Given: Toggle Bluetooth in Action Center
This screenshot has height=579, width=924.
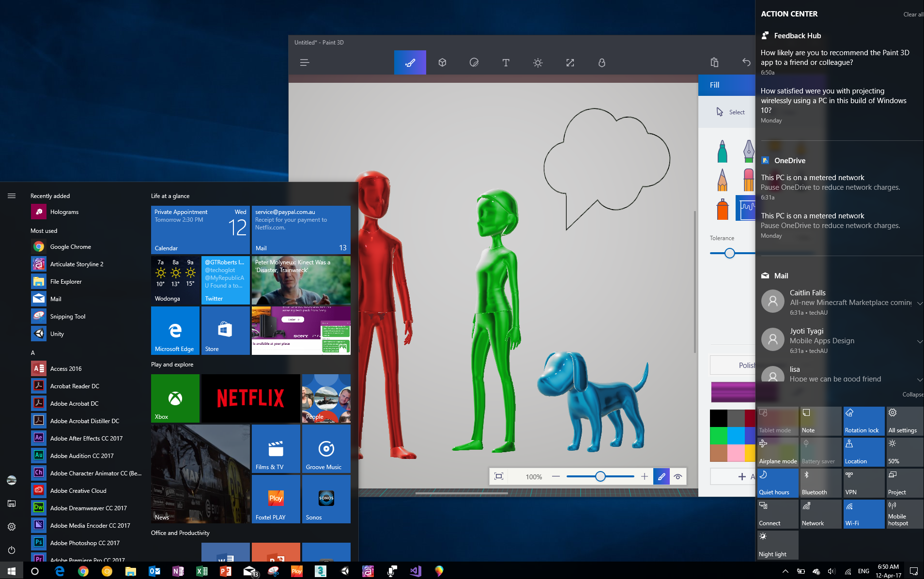Looking at the screenshot, I should [x=820, y=483].
